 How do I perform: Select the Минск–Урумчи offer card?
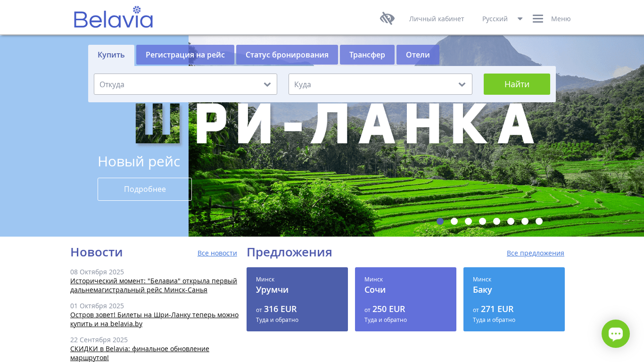[x=297, y=299]
